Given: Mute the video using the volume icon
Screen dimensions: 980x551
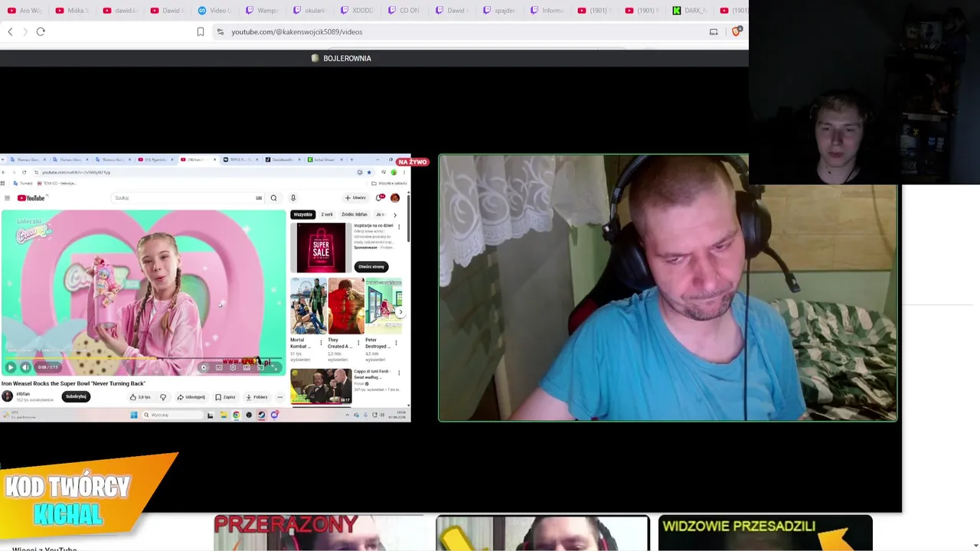Looking at the screenshot, I should (x=25, y=367).
